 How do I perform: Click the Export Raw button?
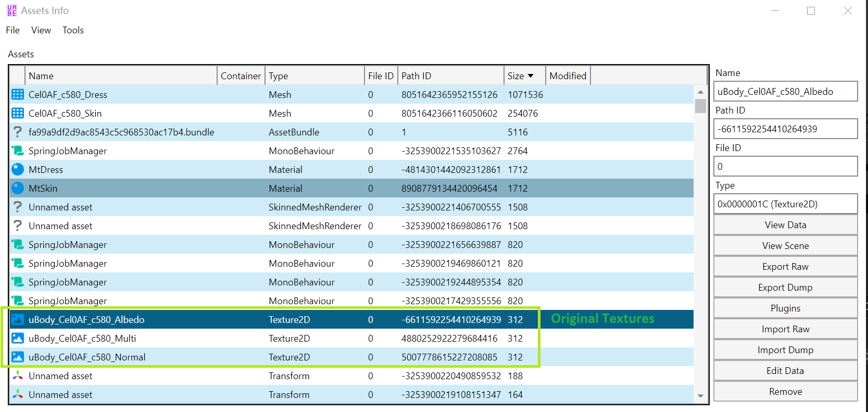[785, 267]
